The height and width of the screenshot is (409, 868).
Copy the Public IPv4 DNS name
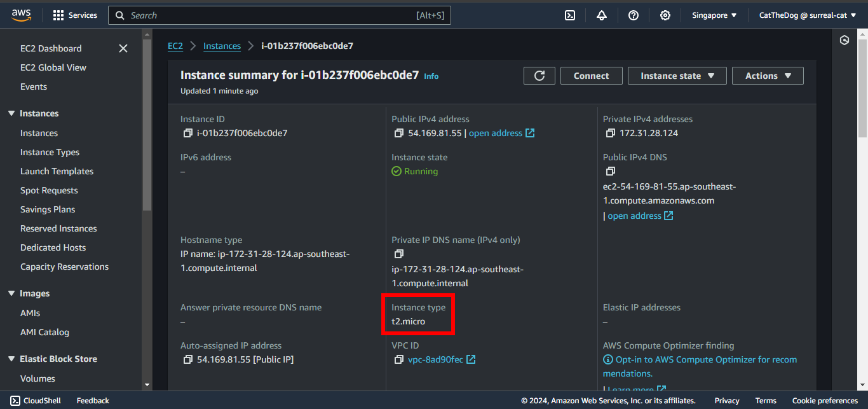[x=610, y=172]
